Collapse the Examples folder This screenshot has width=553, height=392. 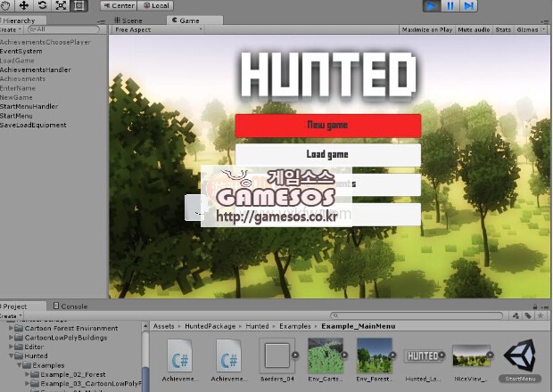[x=20, y=365]
